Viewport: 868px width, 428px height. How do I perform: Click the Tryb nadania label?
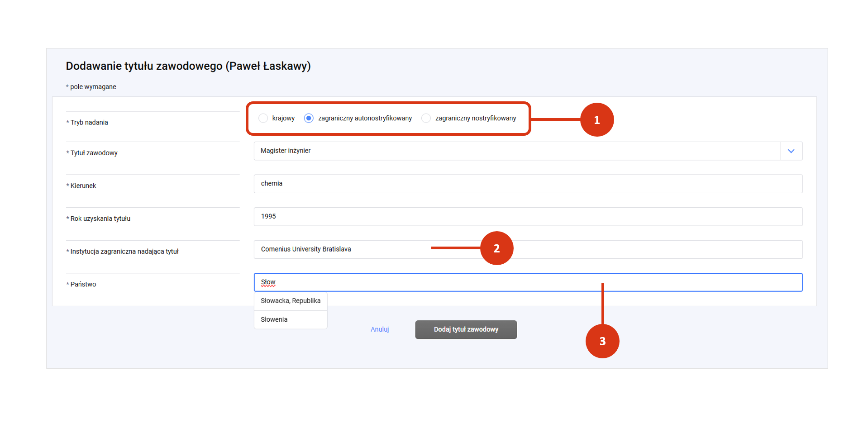tap(87, 123)
